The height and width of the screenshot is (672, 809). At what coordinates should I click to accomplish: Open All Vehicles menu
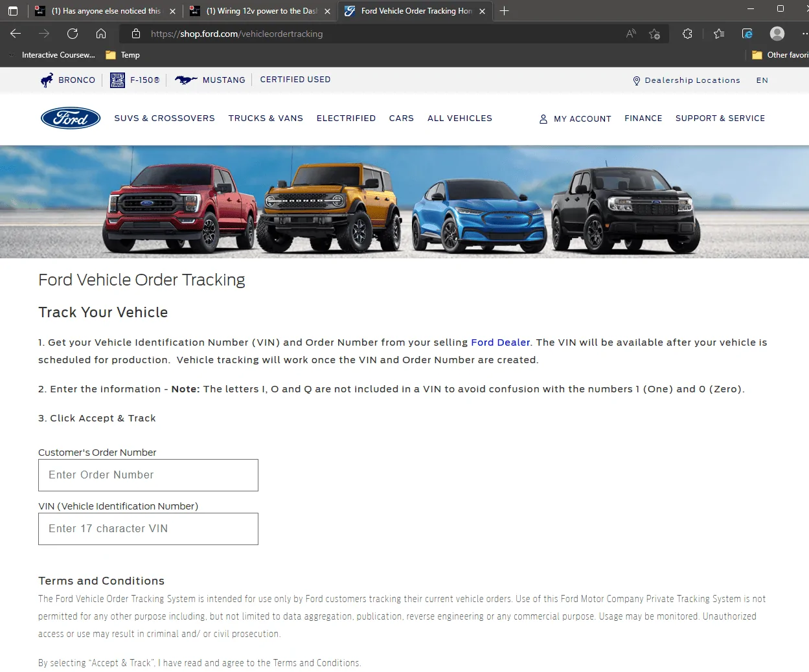click(x=460, y=118)
